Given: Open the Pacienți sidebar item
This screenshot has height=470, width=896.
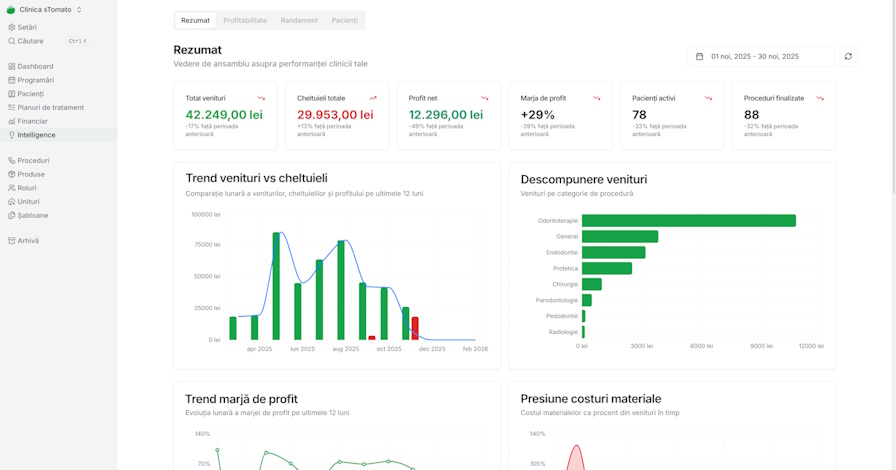Looking at the screenshot, I should coord(30,94).
